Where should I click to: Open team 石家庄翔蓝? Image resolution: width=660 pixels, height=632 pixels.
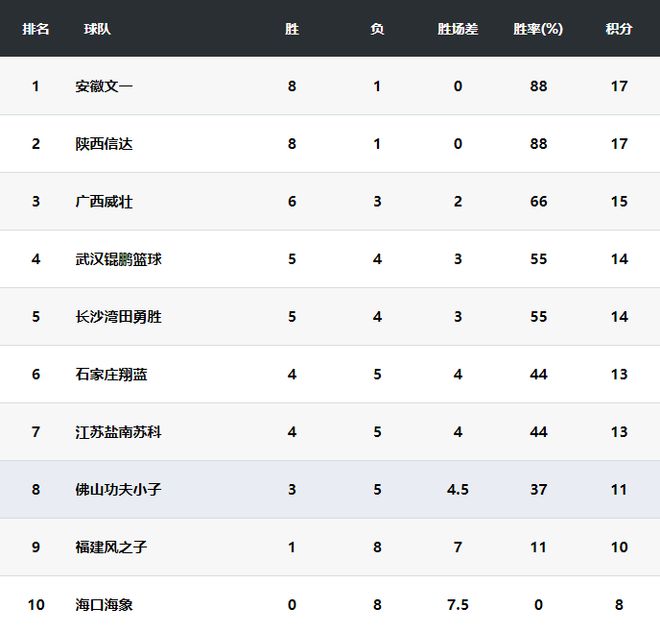point(111,374)
